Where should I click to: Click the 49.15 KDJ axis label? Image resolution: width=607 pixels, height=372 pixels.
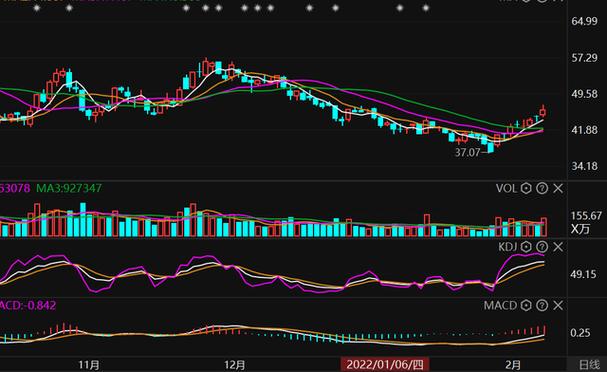click(583, 274)
